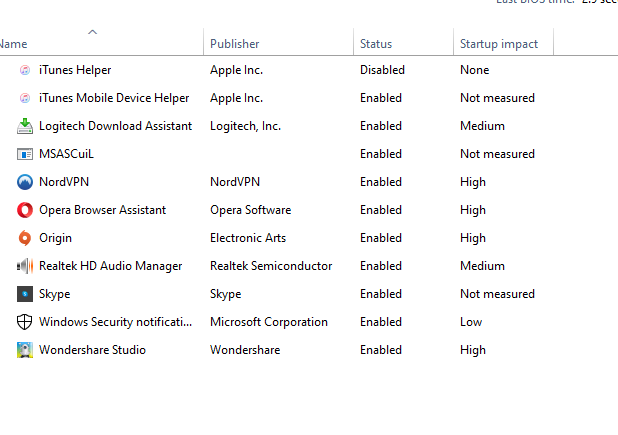The height and width of the screenshot is (435, 618).
Task: Click the iTunes Helper icon
Action: tap(25, 70)
